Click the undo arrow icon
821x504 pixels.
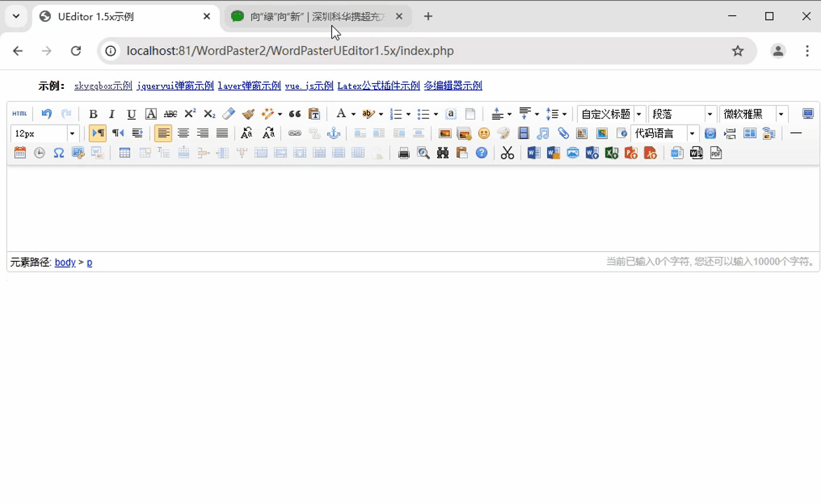click(46, 114)
